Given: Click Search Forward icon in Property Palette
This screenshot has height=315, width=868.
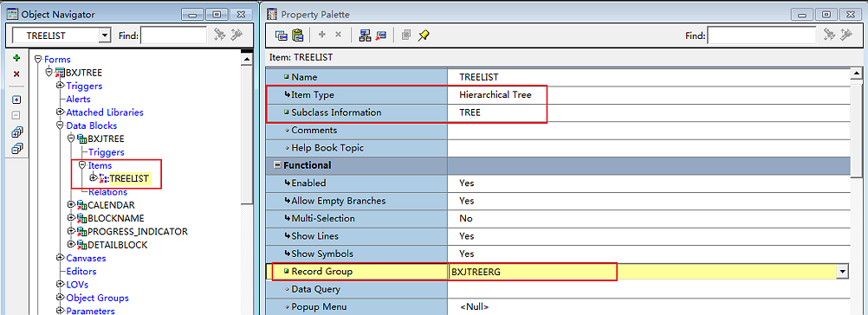Looking at the screenshot, I should point(828,35).
